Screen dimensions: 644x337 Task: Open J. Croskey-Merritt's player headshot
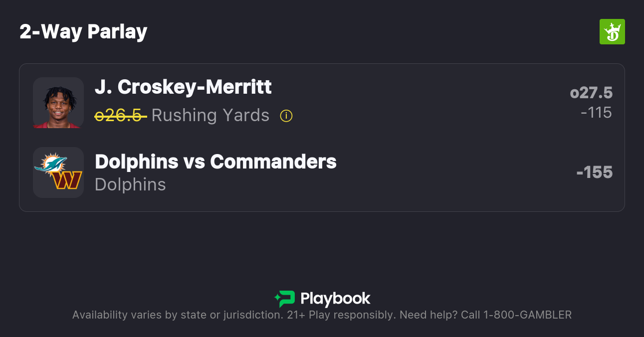click(x=58, y=103)
